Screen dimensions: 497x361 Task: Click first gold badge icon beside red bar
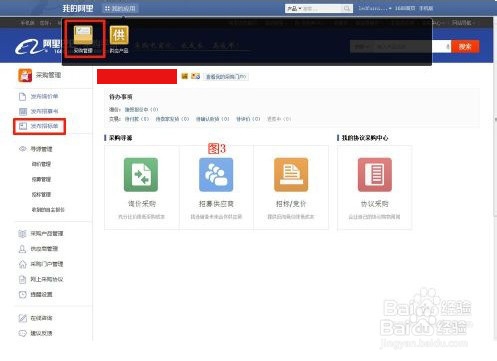coord(185,76)
